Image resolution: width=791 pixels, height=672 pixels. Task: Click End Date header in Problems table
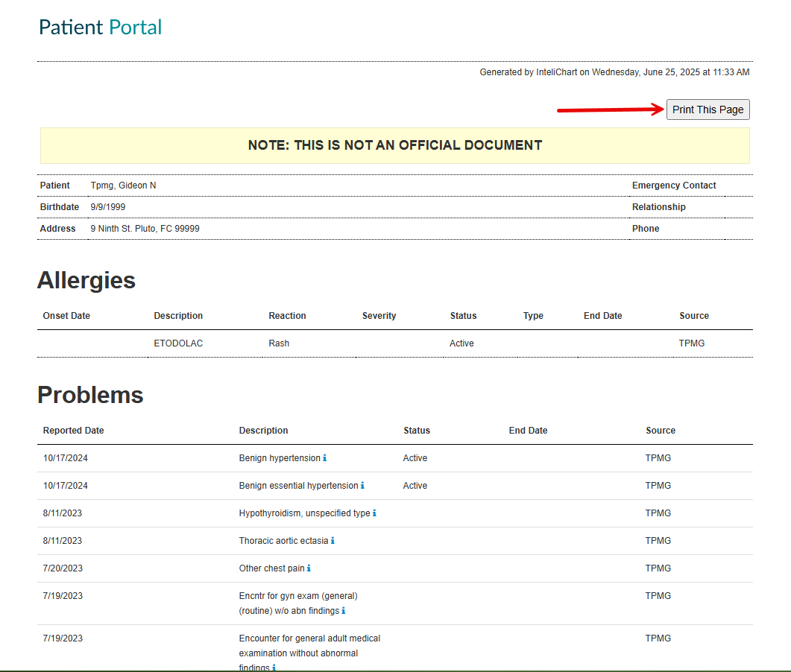tap(528, 431)
